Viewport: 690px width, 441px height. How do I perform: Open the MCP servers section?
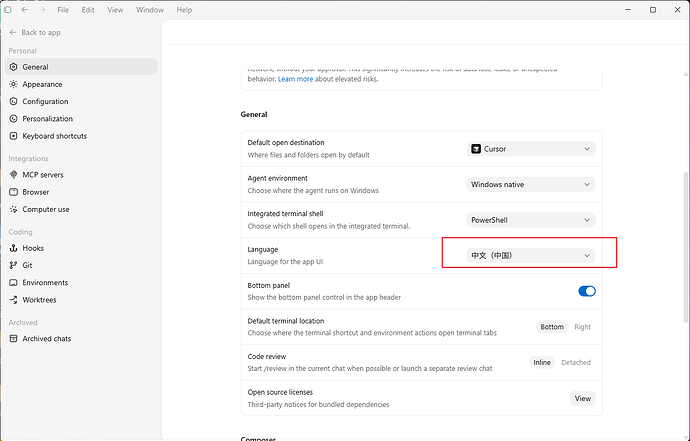[x=81, y=175]
